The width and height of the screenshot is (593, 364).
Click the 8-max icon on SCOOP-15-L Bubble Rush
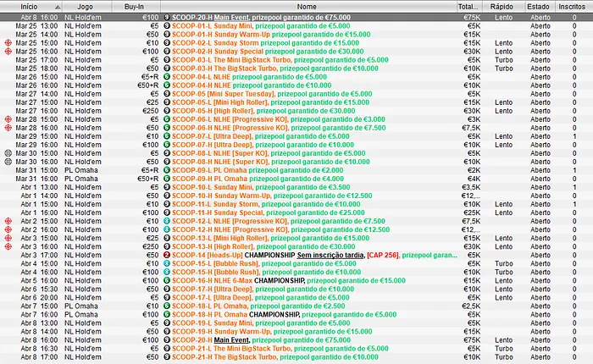click(167, 263)
